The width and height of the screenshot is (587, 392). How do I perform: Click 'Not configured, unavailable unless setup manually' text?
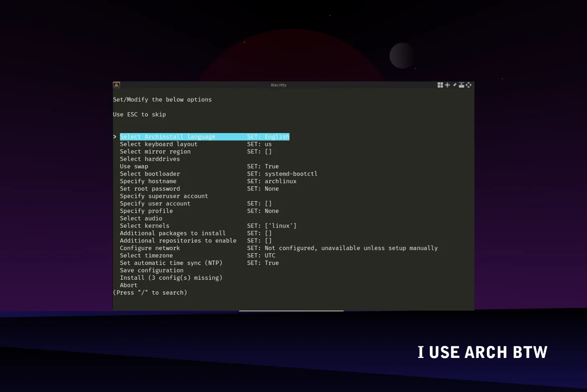[351, 248]
